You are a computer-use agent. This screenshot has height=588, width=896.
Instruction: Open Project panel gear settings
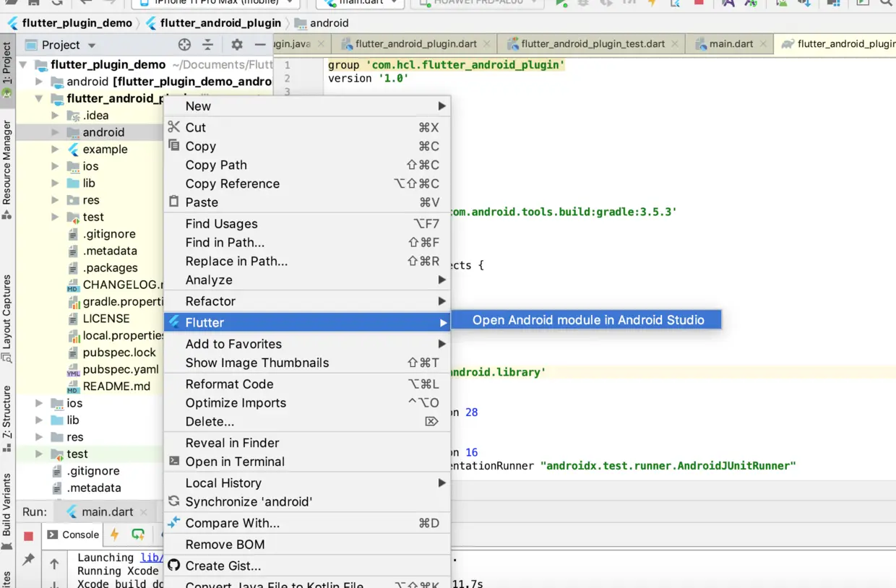(x=237, y=45)
